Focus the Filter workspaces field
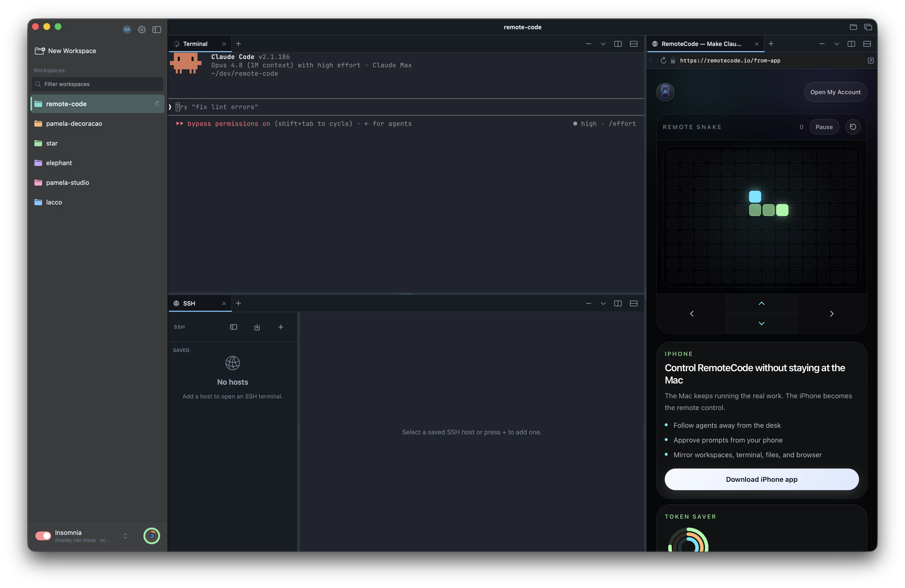Viewport: 905px width, 588px height. pyautogui.click(x=97, y=84)
